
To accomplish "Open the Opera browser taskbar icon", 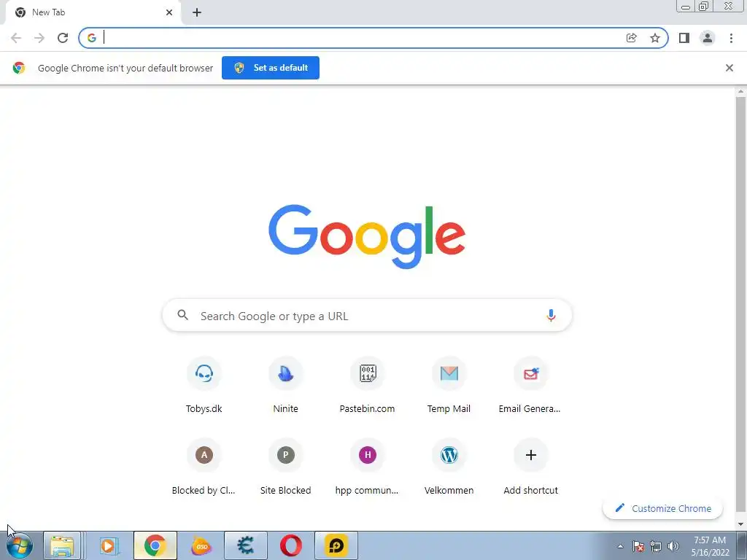I will click(x=290, y=545).
